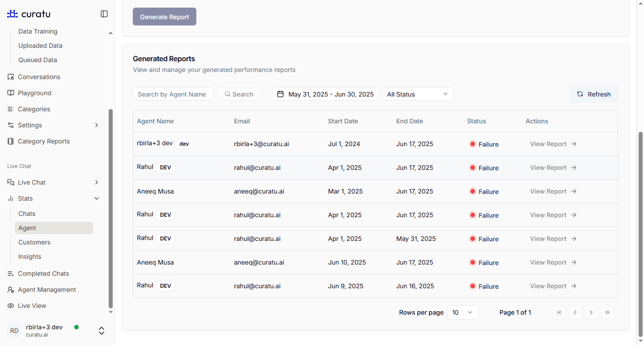View report for Aneeq Musa Jun 10, 2025
644x345 pixels.
(x=553, y=263)
